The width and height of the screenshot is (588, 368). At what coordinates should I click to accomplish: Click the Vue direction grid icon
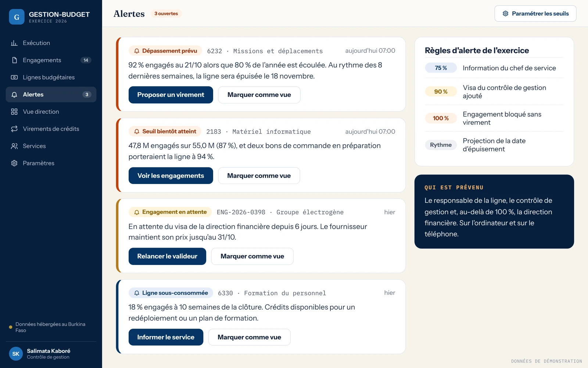click(14, 112)
